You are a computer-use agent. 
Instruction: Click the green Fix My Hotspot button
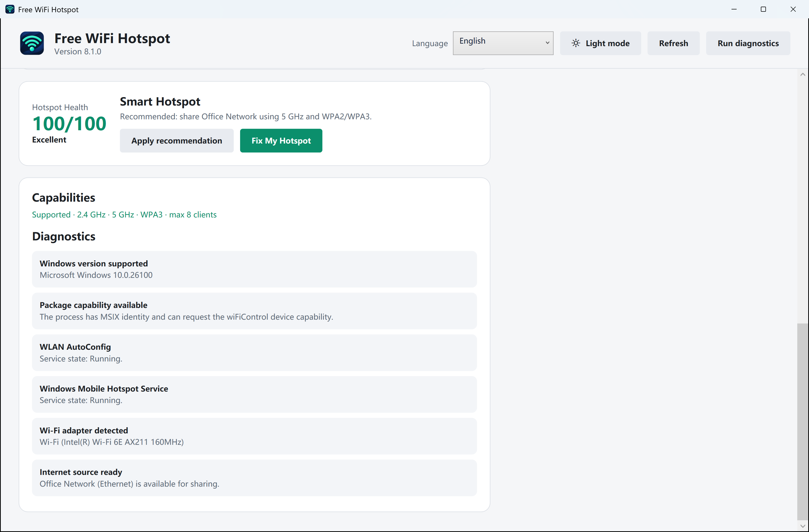(x=281, y=140)
